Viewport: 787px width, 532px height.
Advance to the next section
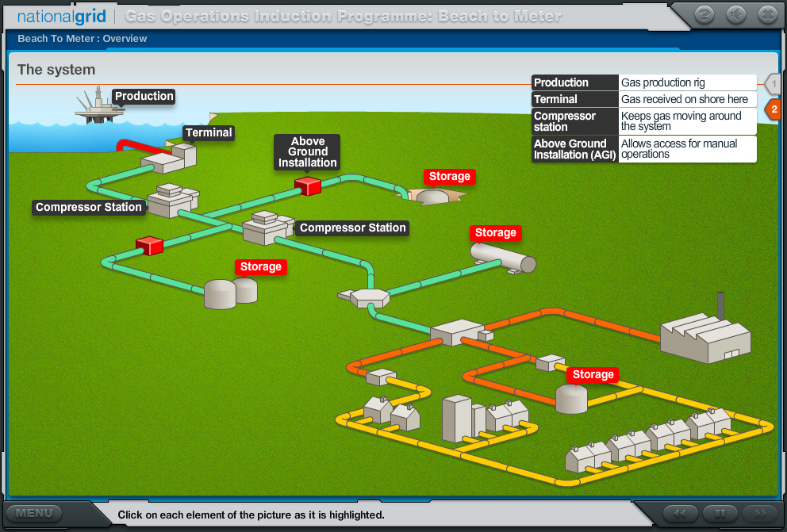pos(762,515)
